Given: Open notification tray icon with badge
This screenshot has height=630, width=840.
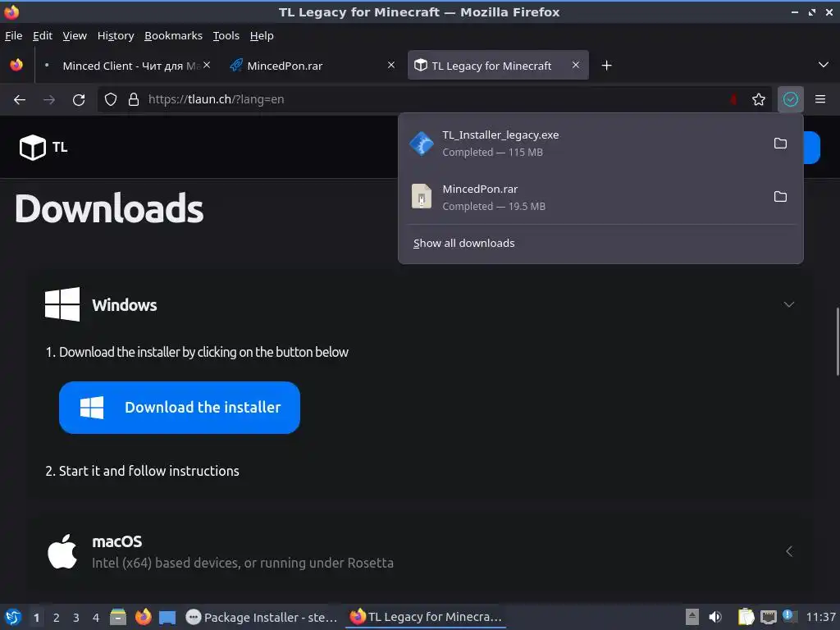Looking at the screenshot, I should coord(790,616).
